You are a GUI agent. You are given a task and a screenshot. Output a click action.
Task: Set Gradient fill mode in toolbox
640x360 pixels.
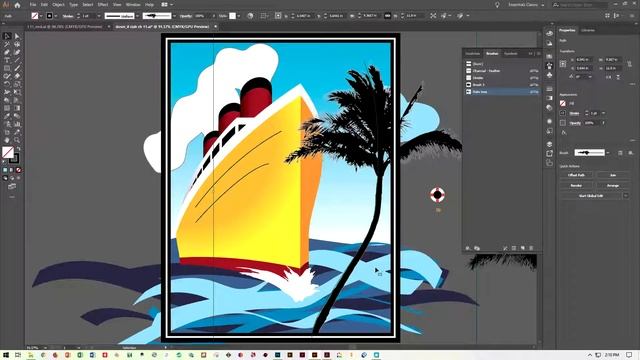click(x=12, y=170)
